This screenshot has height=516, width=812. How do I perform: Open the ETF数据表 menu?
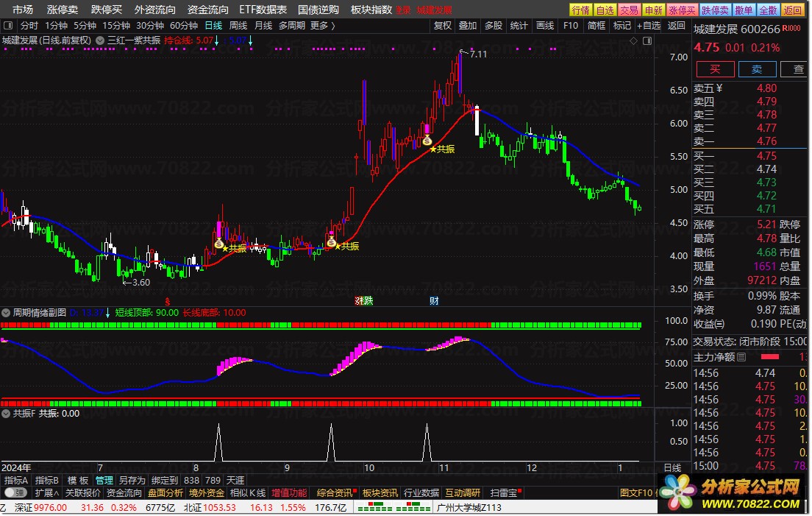[x=263, y=10]
